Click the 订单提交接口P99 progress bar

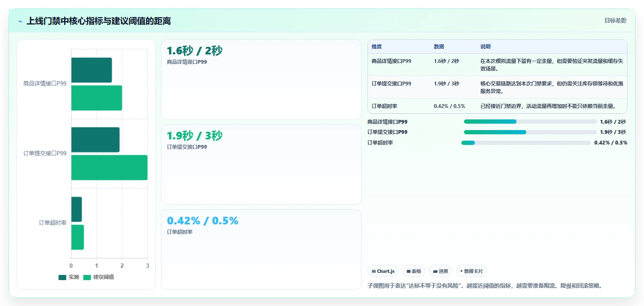point(530,132)
